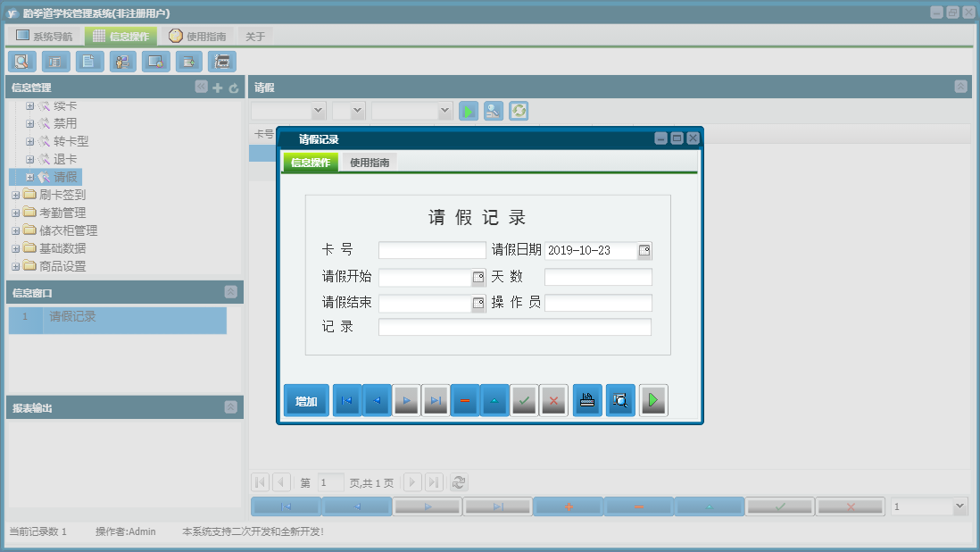Click the print icon in 请假记录 dialog
Screen dimensions: 980x552
(587, 400)
